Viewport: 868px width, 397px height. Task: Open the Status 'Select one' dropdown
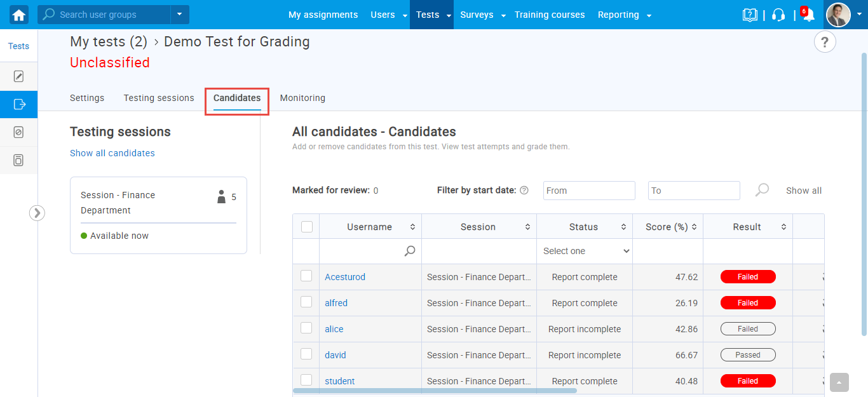(585, 251)
